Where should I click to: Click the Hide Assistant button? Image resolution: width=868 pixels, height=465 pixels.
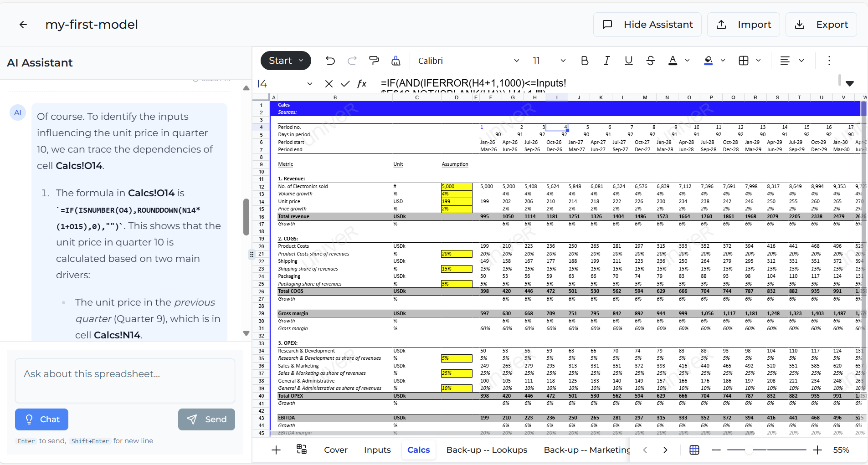click(647, 25)
